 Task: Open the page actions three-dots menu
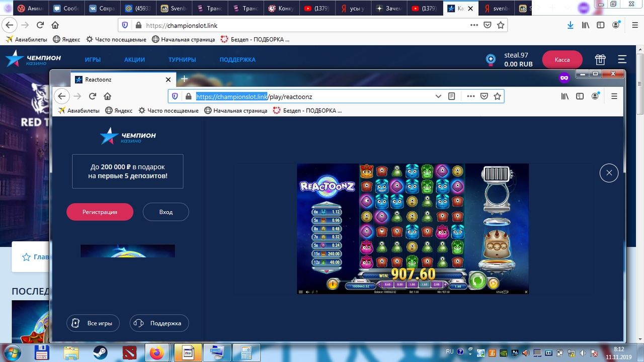point(471,96)
